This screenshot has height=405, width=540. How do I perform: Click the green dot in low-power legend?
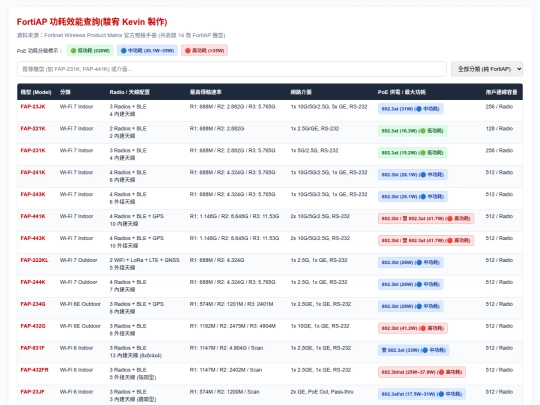(73, 51)
